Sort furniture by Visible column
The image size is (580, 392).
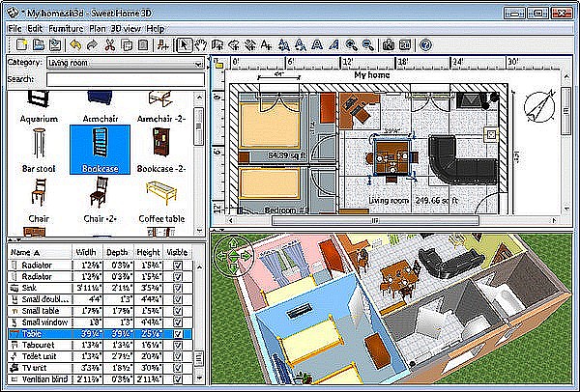tap(178, 252)
